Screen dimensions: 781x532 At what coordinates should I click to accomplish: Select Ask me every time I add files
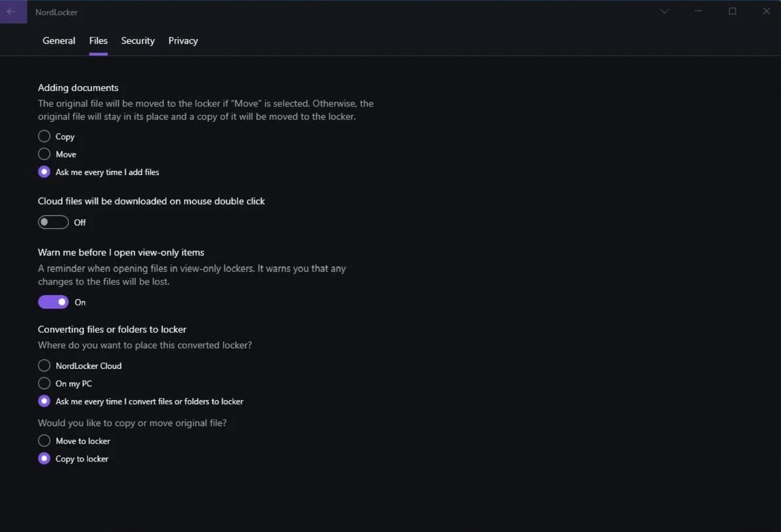pyautogui.click(x=44, y=172)
